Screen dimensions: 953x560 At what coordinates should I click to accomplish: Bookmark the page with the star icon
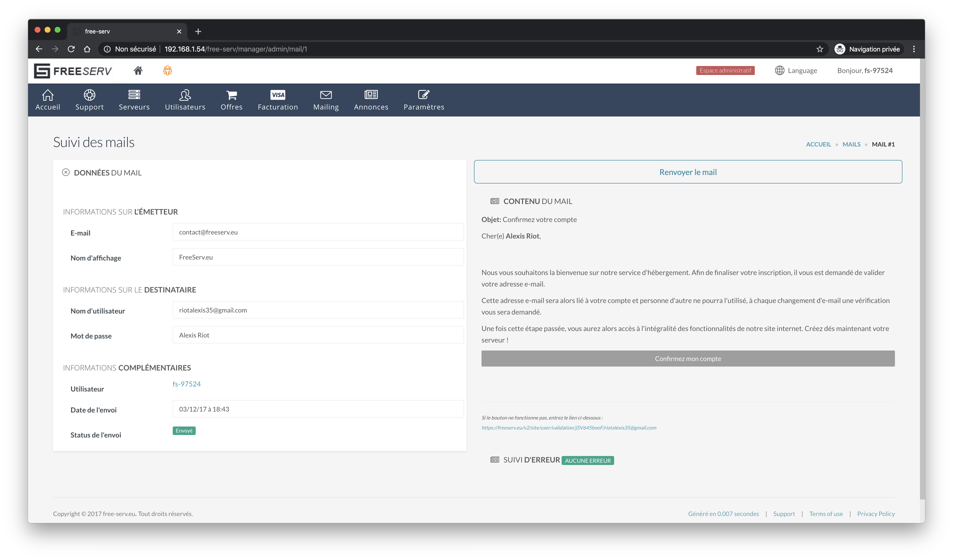coord(820,49)
